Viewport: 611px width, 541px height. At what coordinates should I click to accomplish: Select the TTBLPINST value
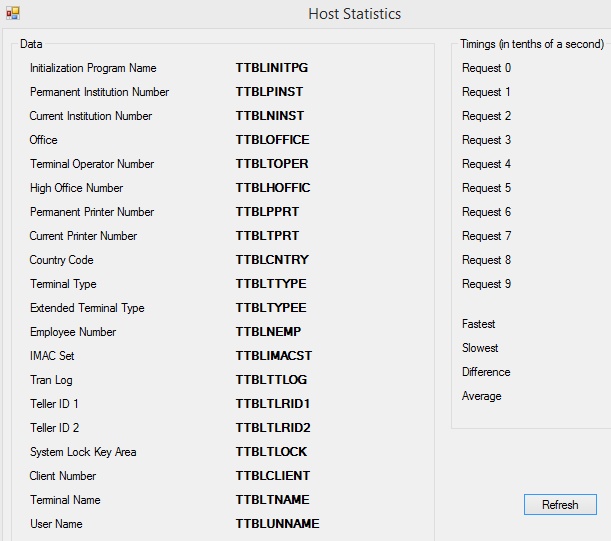[269, 92]
